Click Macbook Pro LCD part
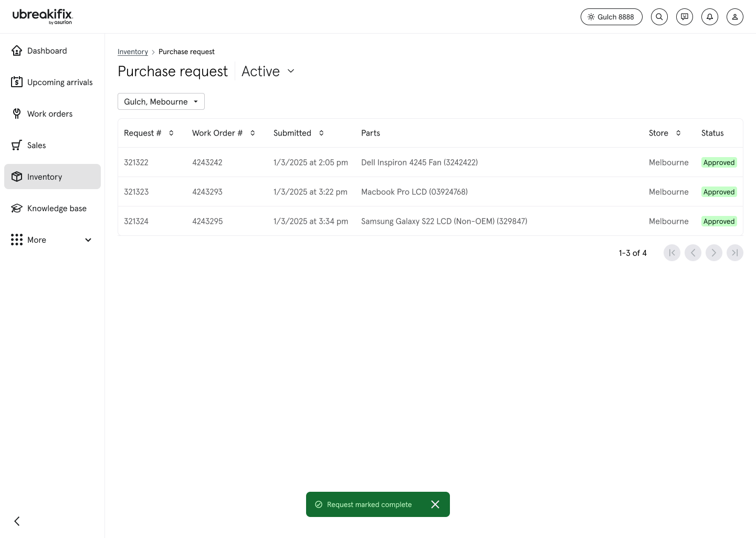This screenshot has height=538, width=756. tap(414, 192)
